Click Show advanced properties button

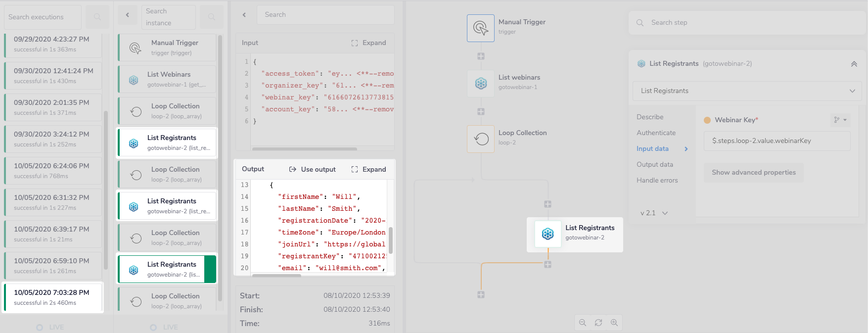[753, 173]
